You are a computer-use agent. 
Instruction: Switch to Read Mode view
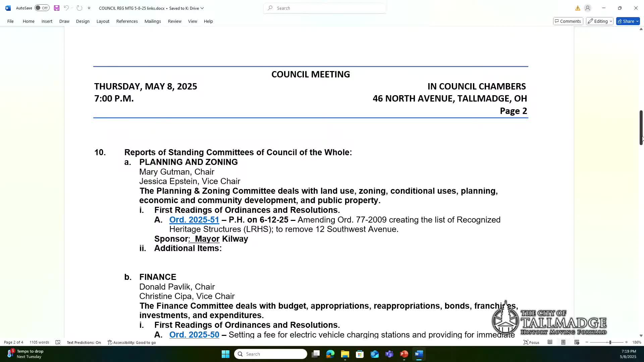(x=550, y=342)
